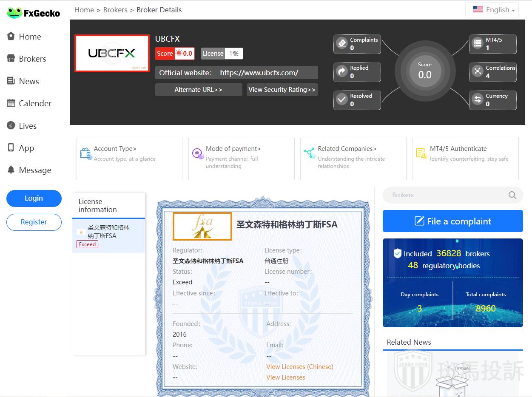This screenshot has width=532, height=397.
Task: Click the Currency exchange icon
Action: [x=478, y=99]
